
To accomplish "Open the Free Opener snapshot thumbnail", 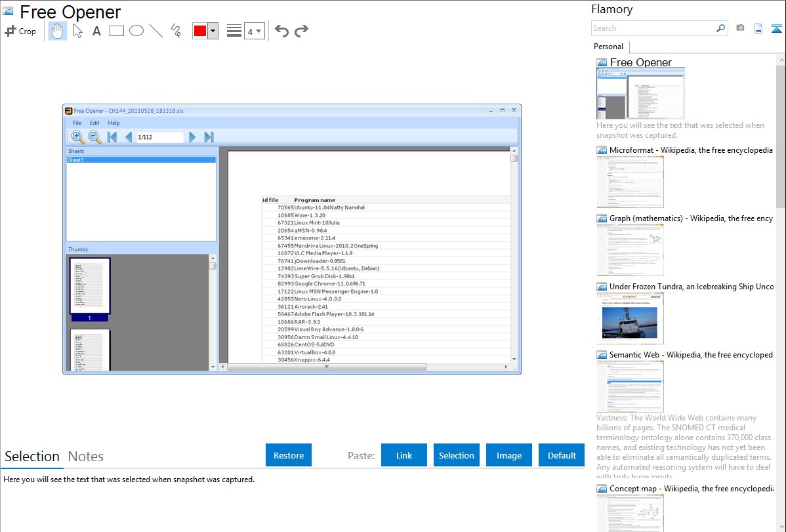I will (x=640, y=94).
